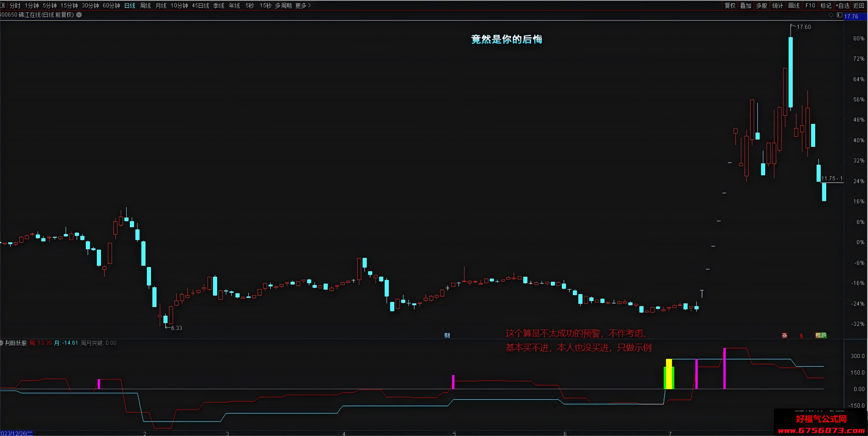Expand the 更多 periods list

point(303,6)
